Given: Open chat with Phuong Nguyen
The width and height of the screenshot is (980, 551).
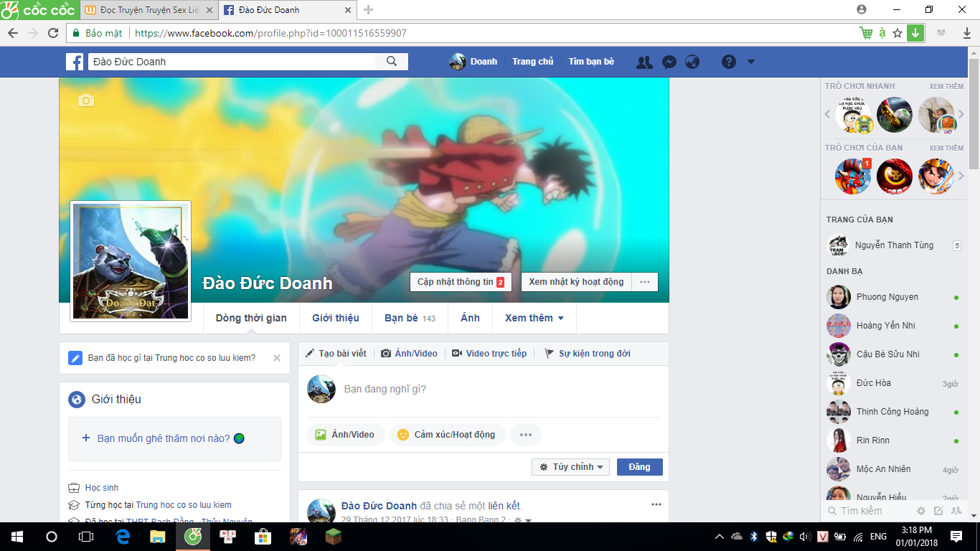Looking at the screenshot, I should [x=894, y=297].
